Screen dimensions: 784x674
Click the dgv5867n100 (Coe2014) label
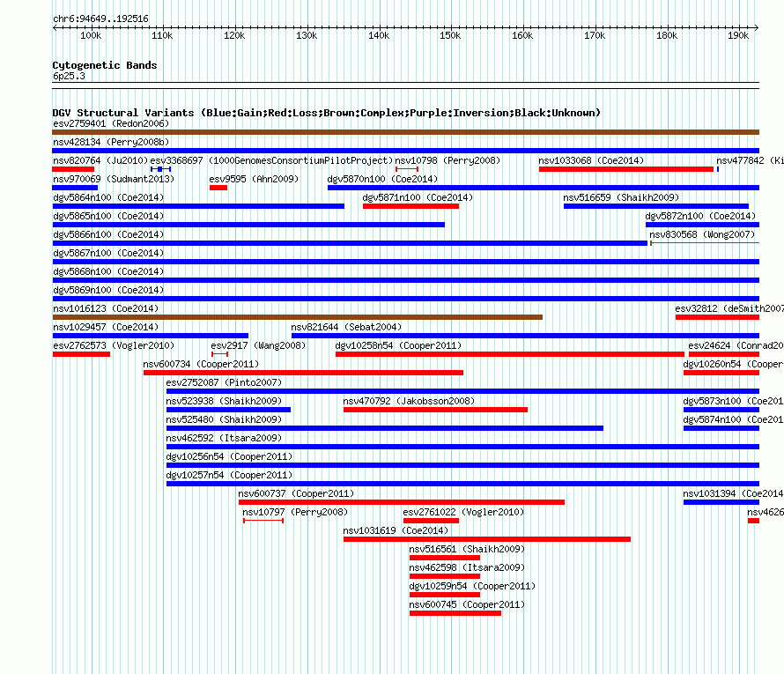(x=108, y=253)
